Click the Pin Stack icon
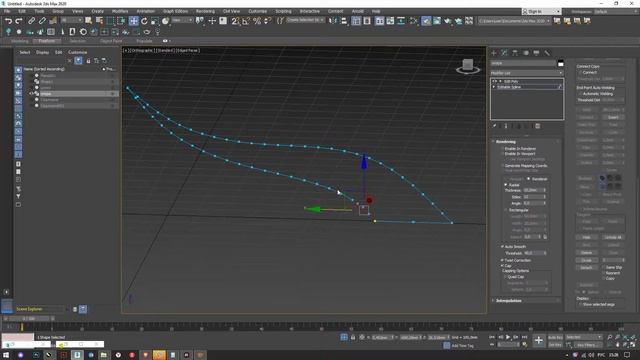Screen dimensions: 640x360 tap(494, 126)
